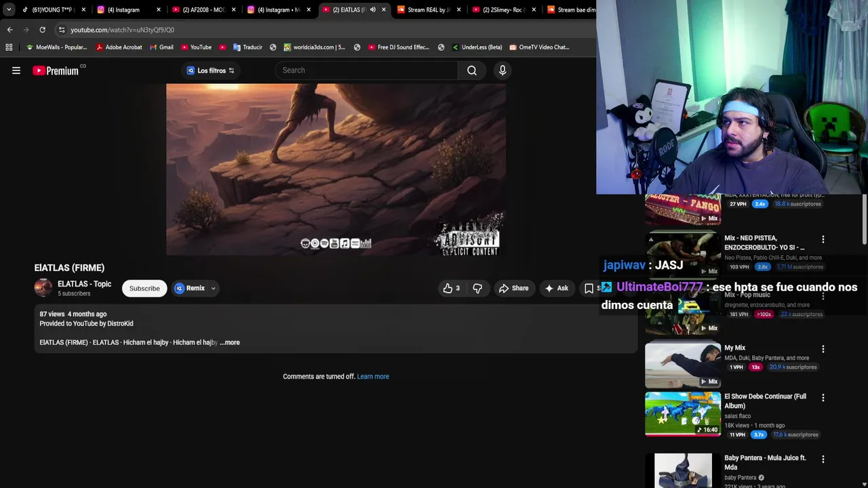
Task: Click the >100x outlier badge
Action: [x=763, y=314]
